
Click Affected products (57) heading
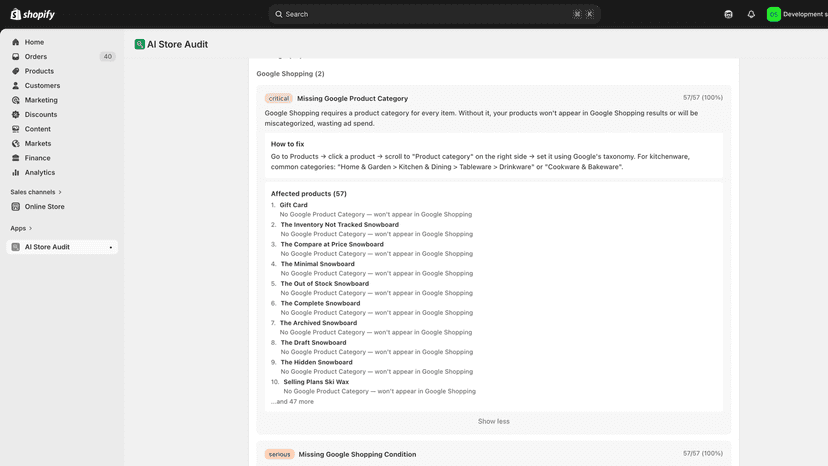click(309, 193)
